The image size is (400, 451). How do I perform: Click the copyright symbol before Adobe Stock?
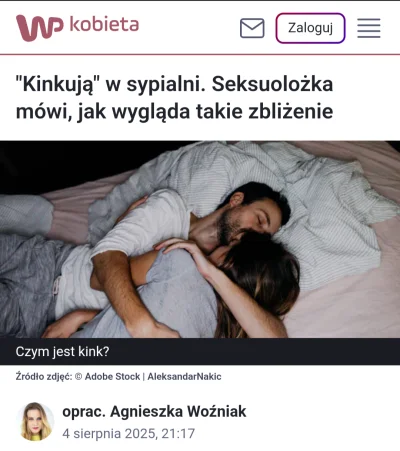coord(78,377)
